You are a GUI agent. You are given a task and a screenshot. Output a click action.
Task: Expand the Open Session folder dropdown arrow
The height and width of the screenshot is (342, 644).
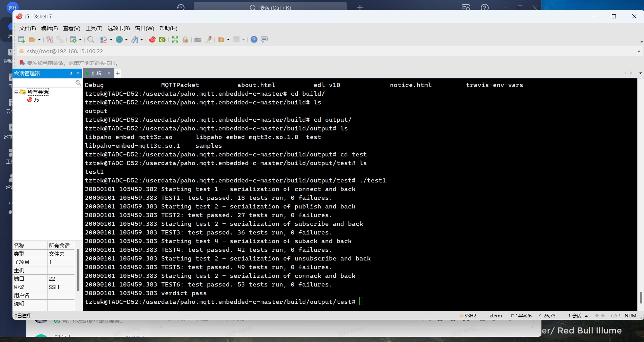coord(39,40)
